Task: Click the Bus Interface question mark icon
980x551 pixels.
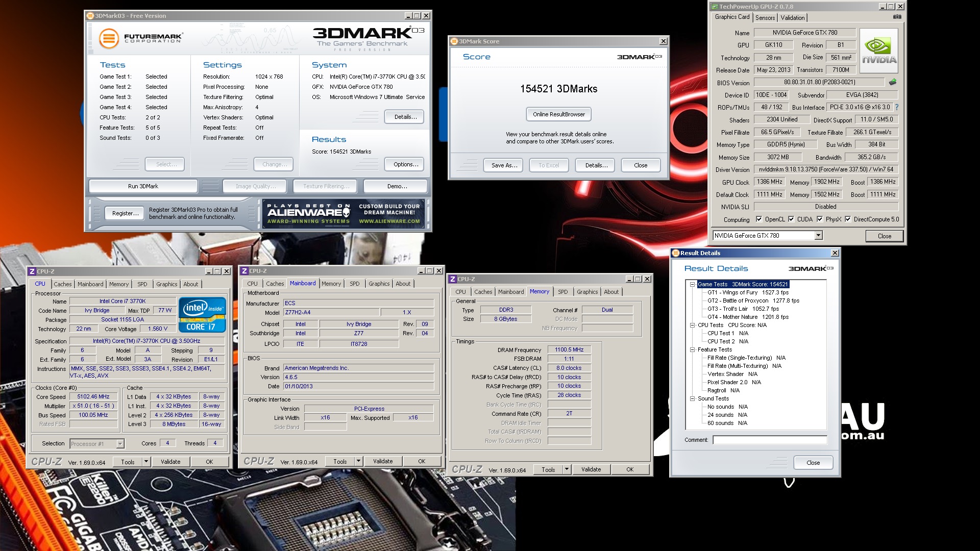Action: click(896, 107)
